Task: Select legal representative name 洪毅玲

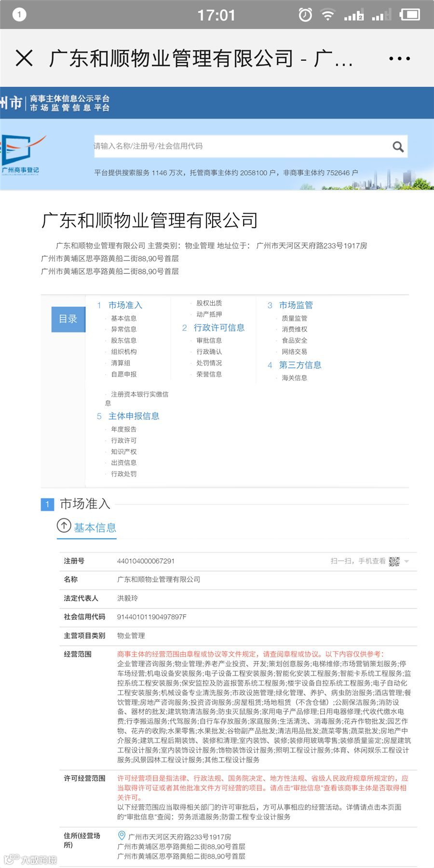Action: [128, 598]
